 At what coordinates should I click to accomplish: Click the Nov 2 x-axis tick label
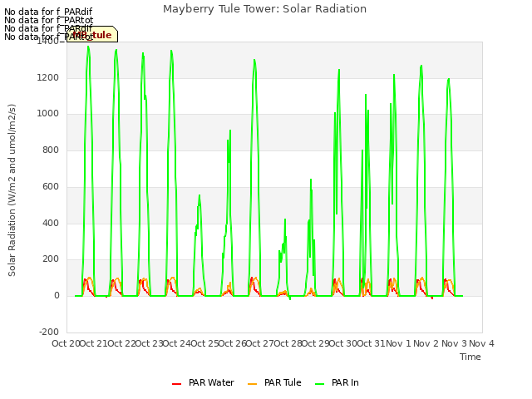tap(426, 343)
